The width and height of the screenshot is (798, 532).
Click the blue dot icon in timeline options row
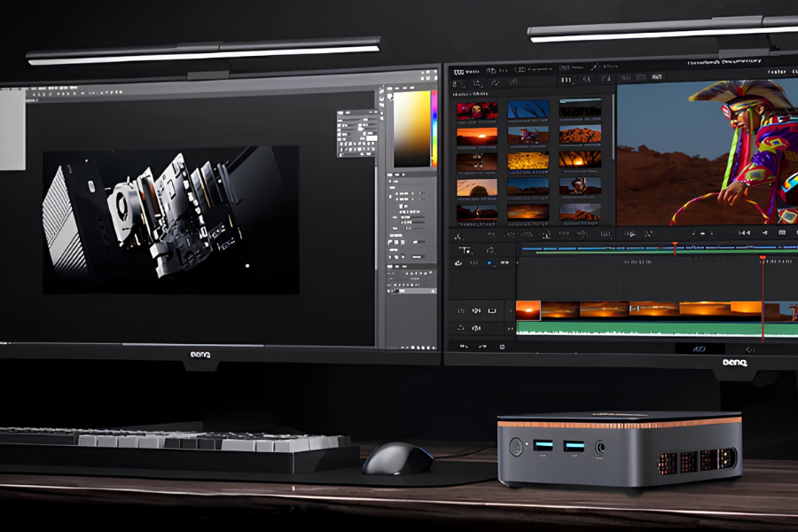pos(489,263)
